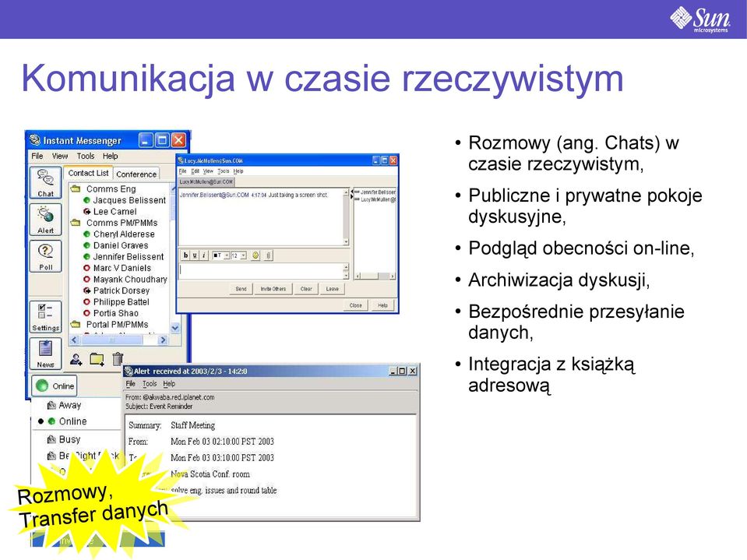
Task: Click the Alert window title bar app icon
Action: (x=129, y=371)
